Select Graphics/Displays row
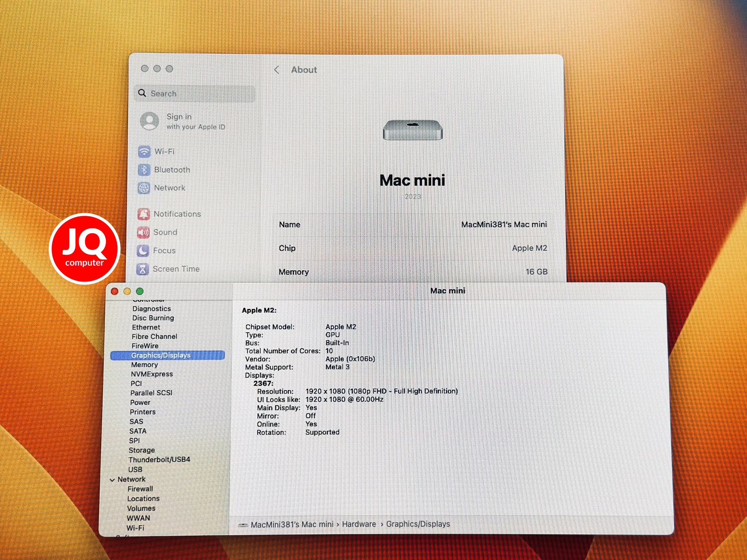747x560 pixels. pos(168,355)
